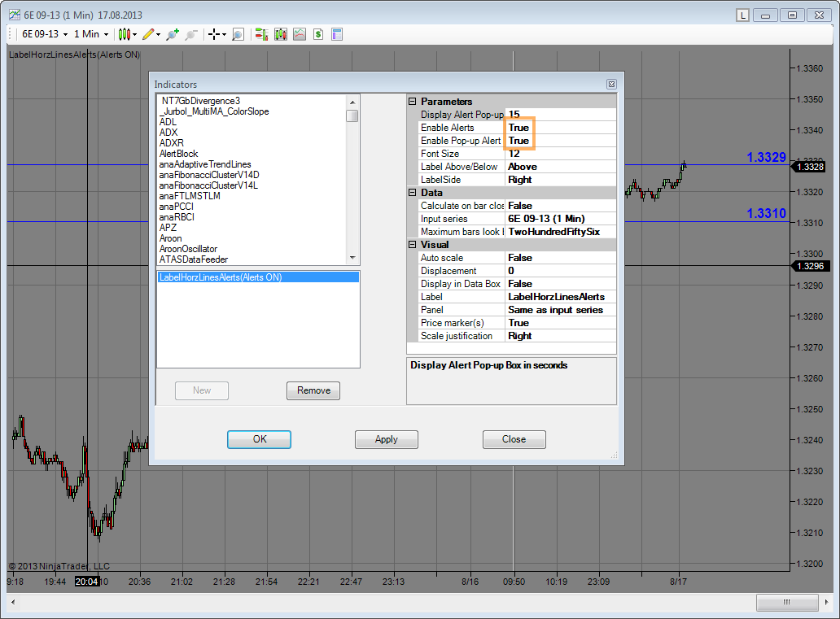This screenshot has width=840, height=619.
Task: Toggle the Enable Alerts True value
Action: (x=518, y=128)
